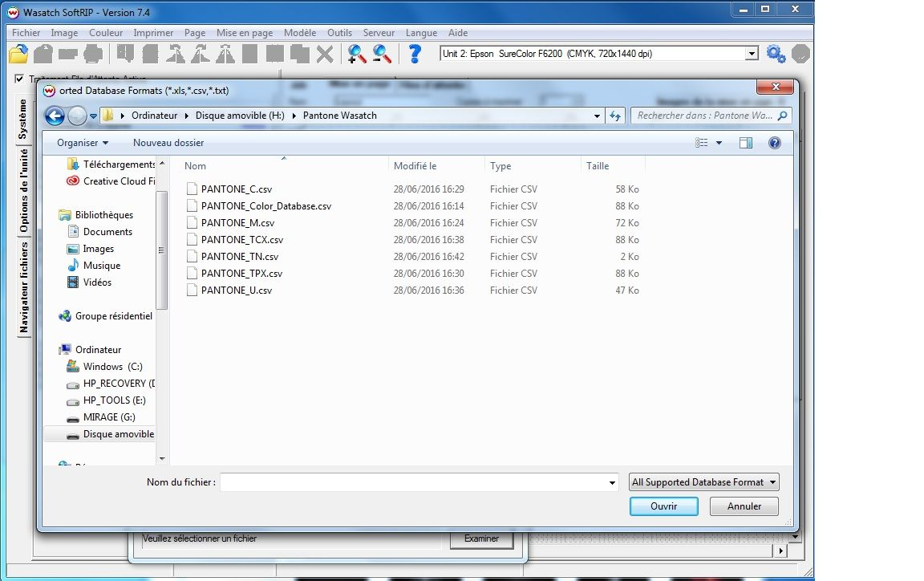Click the open file folder toolbar icon
The image size is (924, 581).
tap(19, 54)
